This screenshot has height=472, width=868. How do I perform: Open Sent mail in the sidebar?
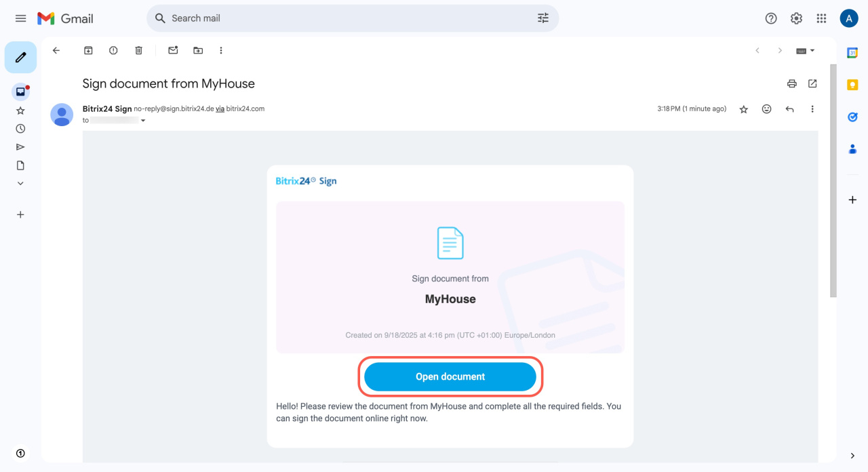pyautogui.click(x=20, y=147)
